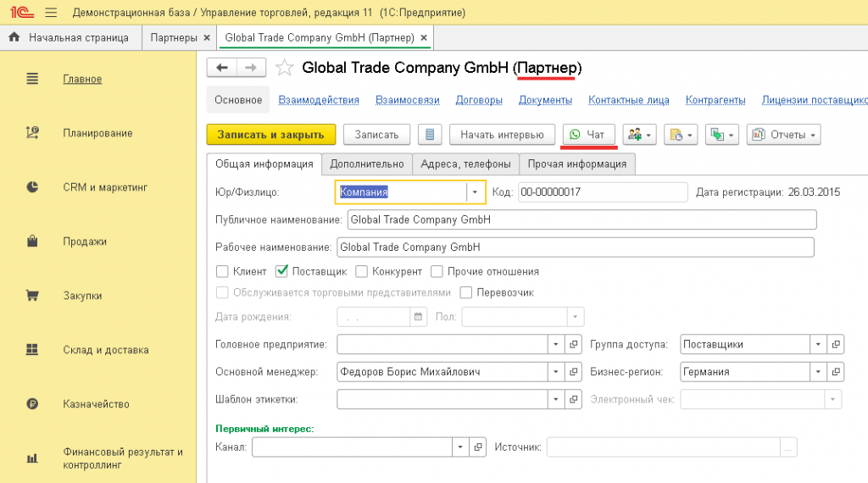Image resolution: width=868 pixels, height=483 pixels.
Task: Switch to the Дополнительно tab
Action: pos(367,164)
